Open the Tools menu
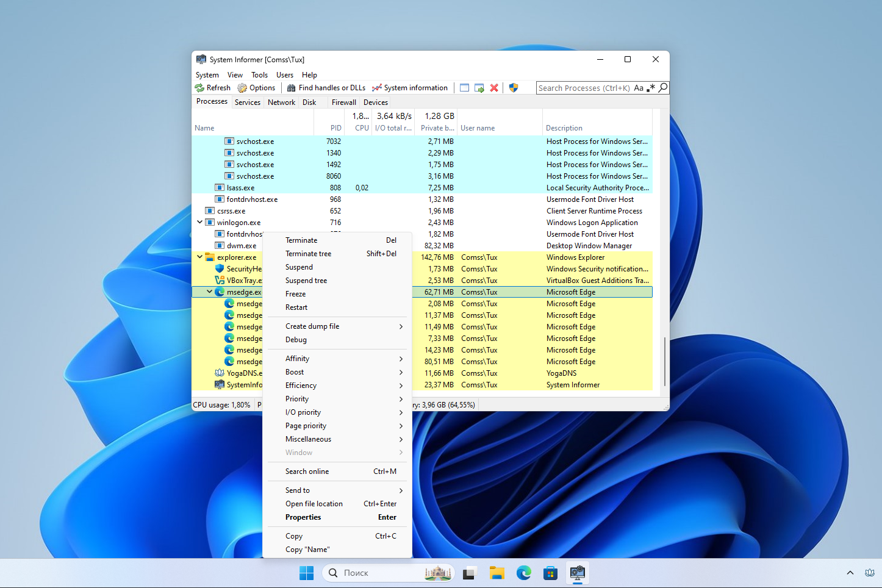This screenshot has height=588, width=882. [259, 75]
